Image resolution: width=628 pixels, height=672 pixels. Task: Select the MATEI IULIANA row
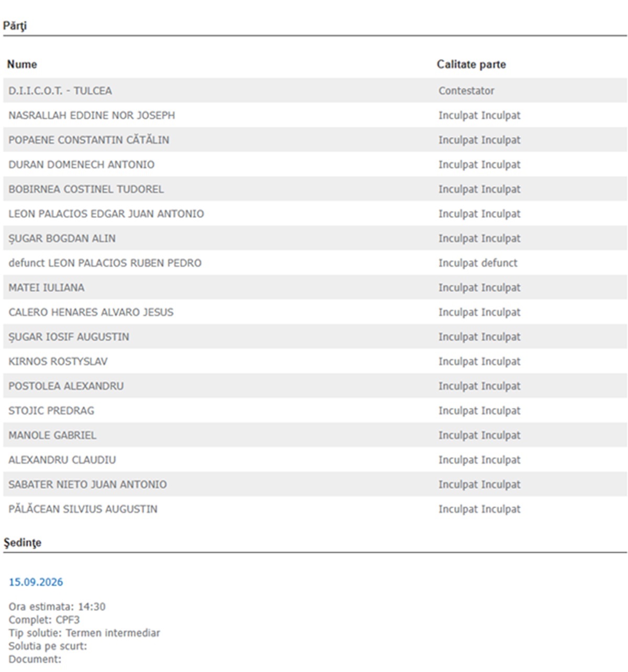coord(315,287)
